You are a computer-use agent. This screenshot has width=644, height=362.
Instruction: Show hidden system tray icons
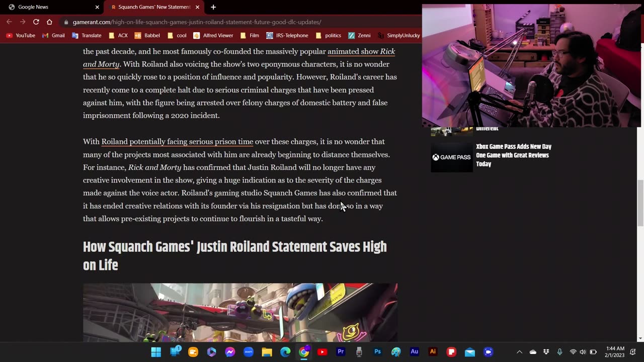pos(520,352)
